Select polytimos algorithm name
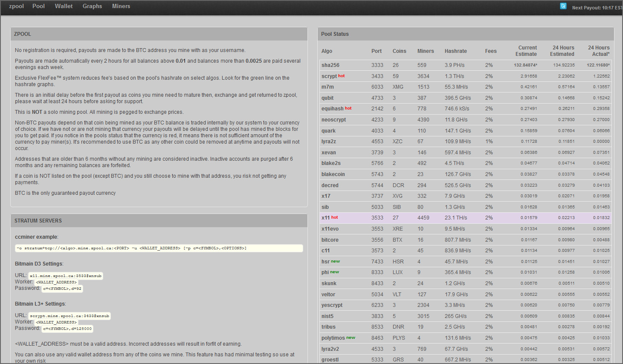The height and width of the screenshot is (364, 623). click(x=333, y=338)
